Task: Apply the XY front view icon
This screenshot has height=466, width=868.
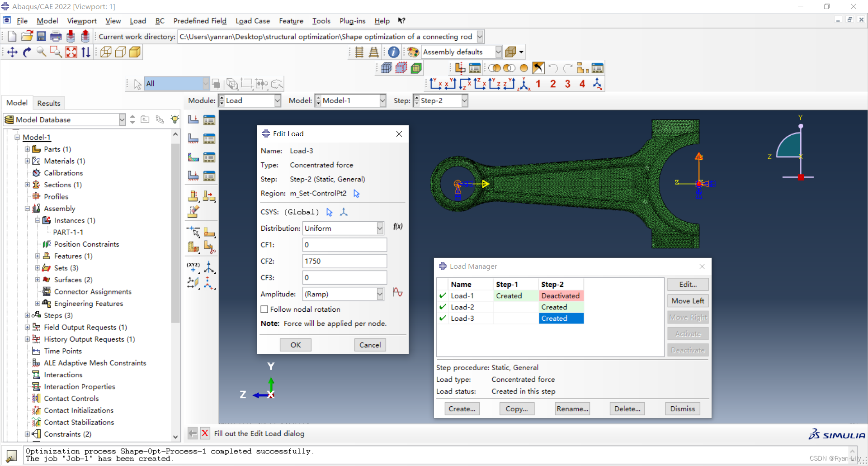Action: [435, 84]
